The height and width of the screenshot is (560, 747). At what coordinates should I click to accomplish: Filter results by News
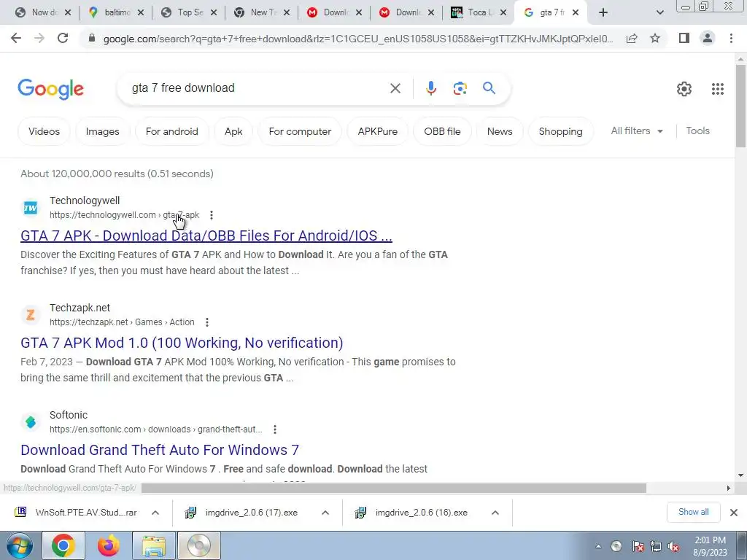[x=499, y=131]
